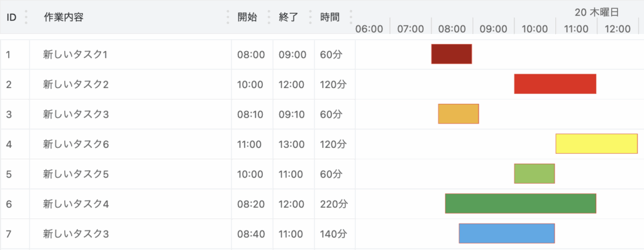Click the 220分 duration cell
Screen dimensions: 644x250
tap(333, 204)
